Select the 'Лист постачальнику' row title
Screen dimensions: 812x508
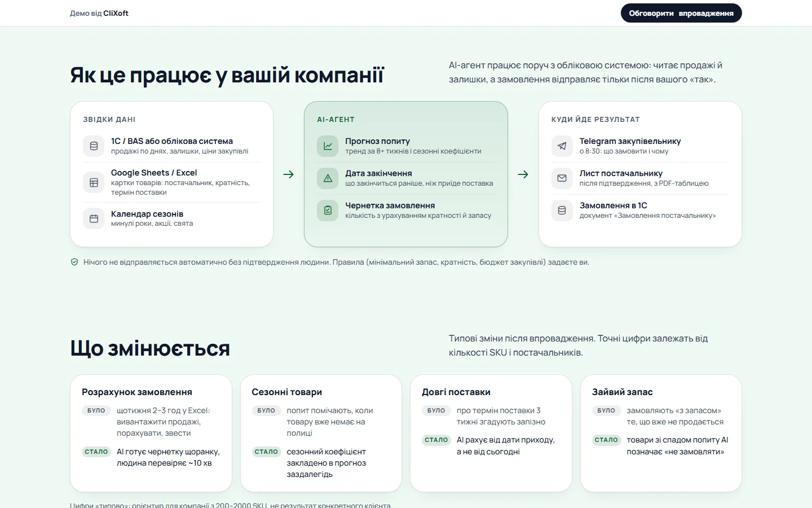click(x=621, y=173)
